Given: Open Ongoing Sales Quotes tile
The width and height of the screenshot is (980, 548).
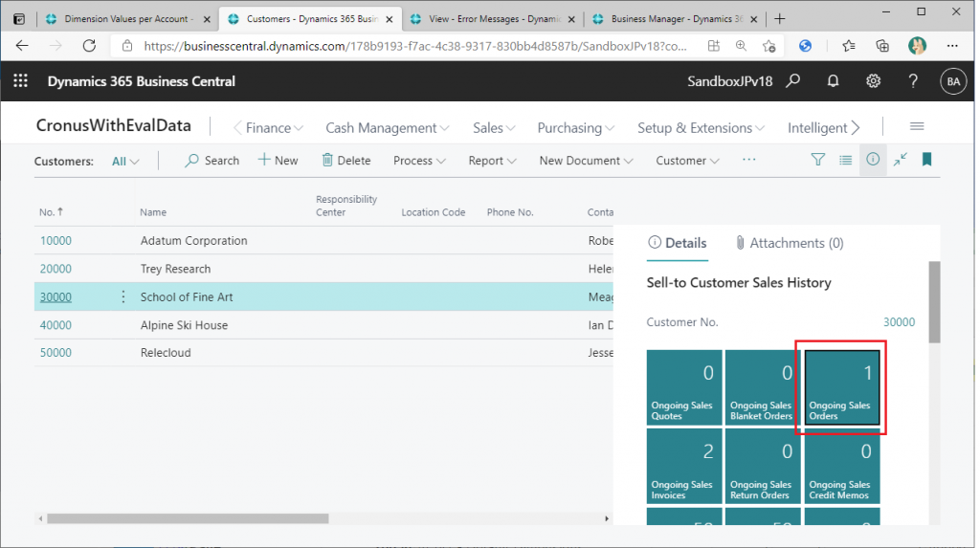Looking at the screenshot, I should (684, 387).
